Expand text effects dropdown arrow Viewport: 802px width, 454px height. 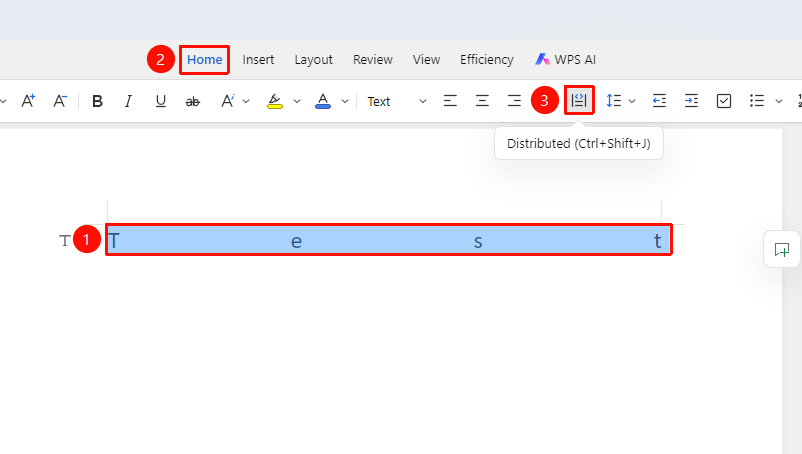246,101
